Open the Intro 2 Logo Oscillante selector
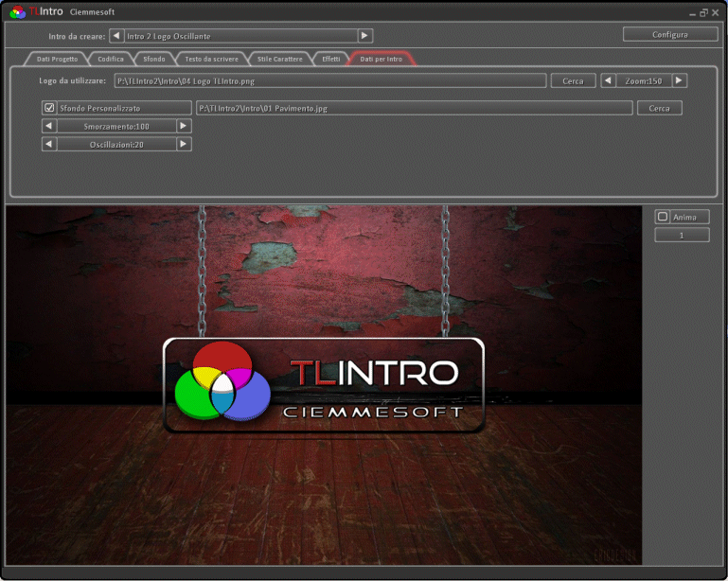Screen dimensions: 728x581 click(240, 36)
